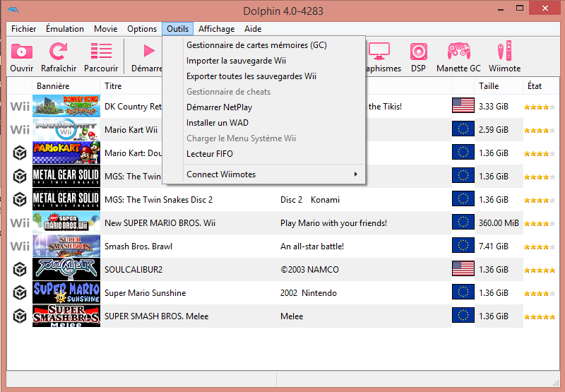Open the Aide menu
Viewport: 565px width, 392px height.
coord(253,29)
